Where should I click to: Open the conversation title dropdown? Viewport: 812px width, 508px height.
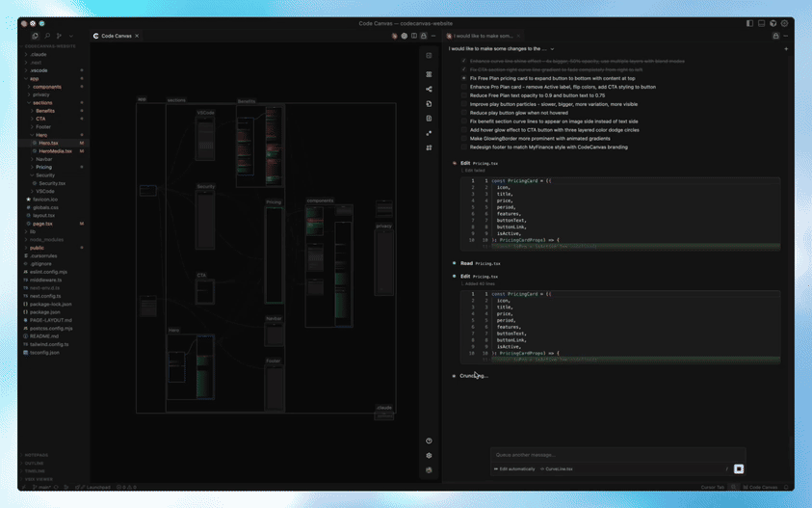pos(552,48)
